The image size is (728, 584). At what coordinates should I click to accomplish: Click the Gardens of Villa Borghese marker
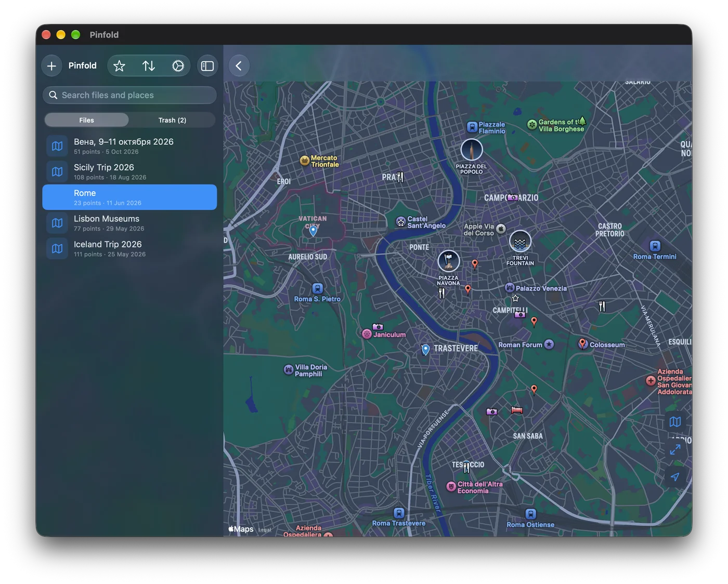532,124
